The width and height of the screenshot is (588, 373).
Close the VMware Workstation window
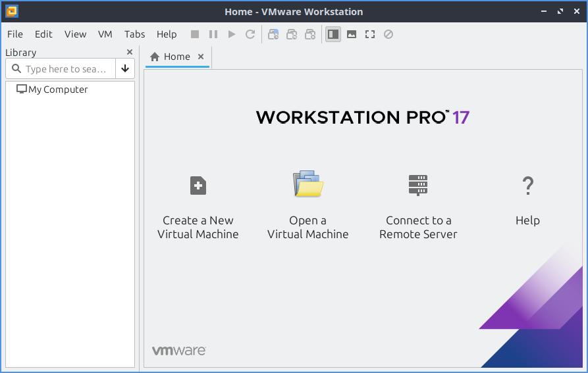(577, 12)
